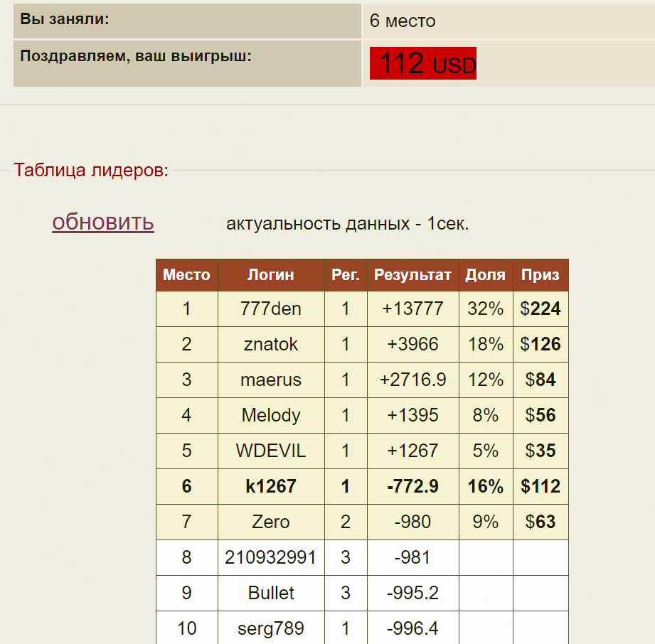Select player Bullet in ninth place
The width and height of the screenshot is (655, 644).
coord(270,594)
